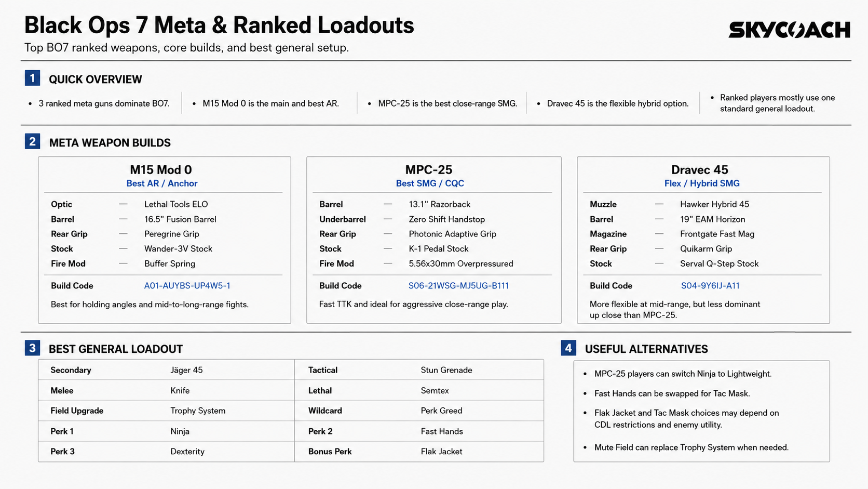Select the bullet about switching Ninja to Lightweight
Viewport: 868px width, 489px height.
pyautogui.click(x=683, y=374)
